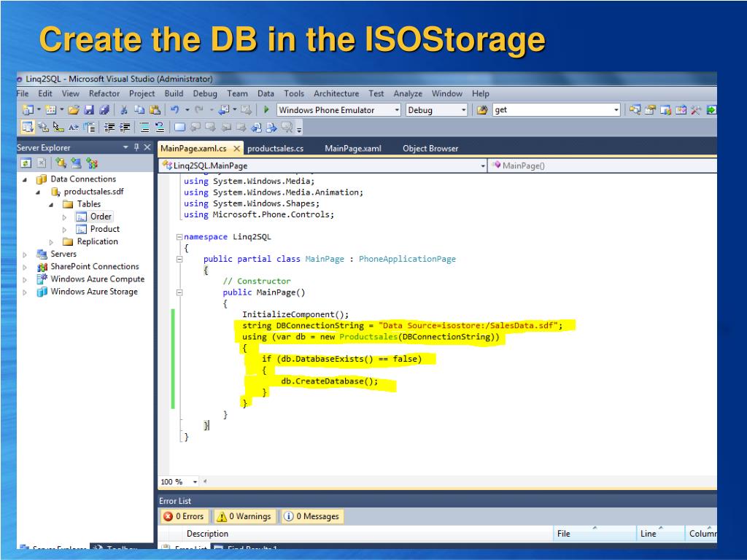The height and width of the screenshot is (560, 747).
Task: Open the Linq2SQL.MainPage class dropdown
Action: click(x=482, y=166)
